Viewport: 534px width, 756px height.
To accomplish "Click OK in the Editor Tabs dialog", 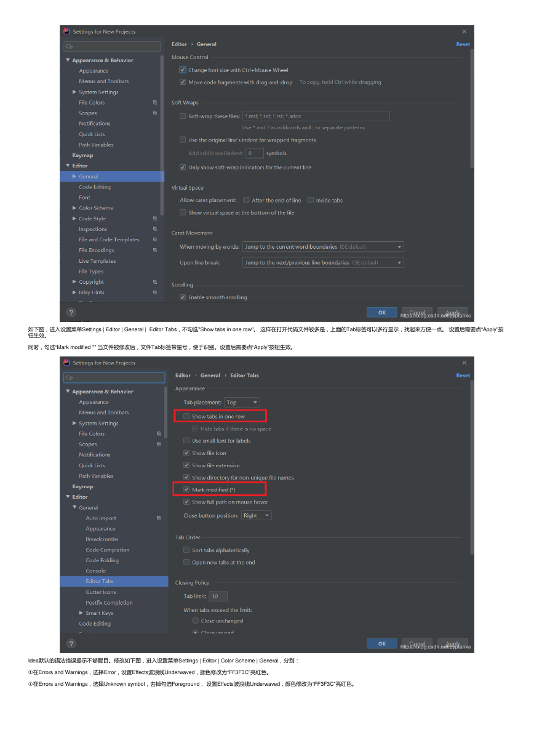I will (382, 643).
